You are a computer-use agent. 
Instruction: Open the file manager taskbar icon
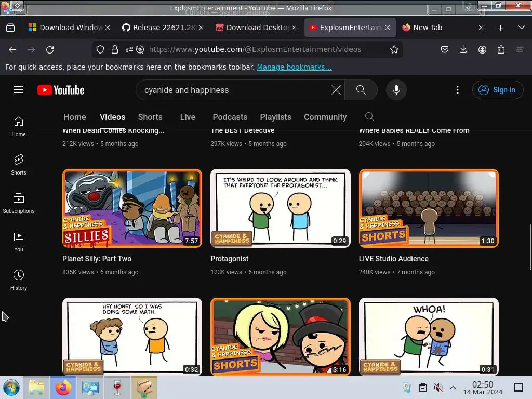[x=36, y=388]
